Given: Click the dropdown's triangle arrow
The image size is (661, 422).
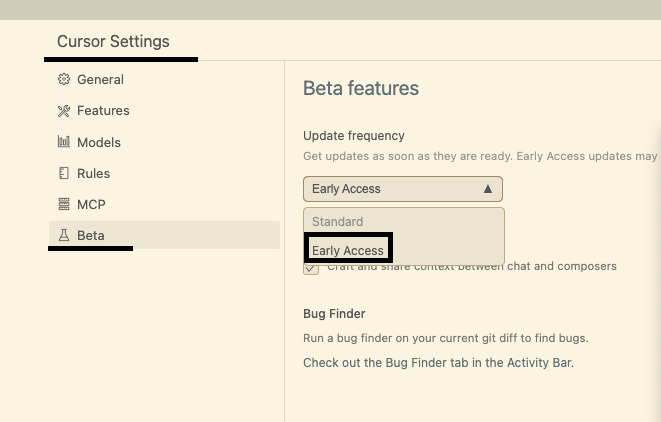Looking at the screenshot, I should point(488,189).
